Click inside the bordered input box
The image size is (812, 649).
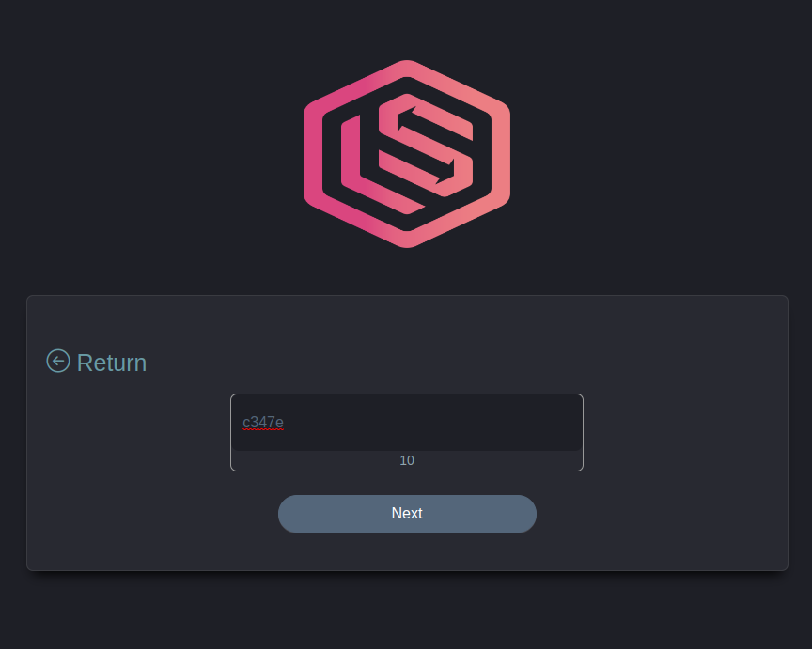pos(407,433)
